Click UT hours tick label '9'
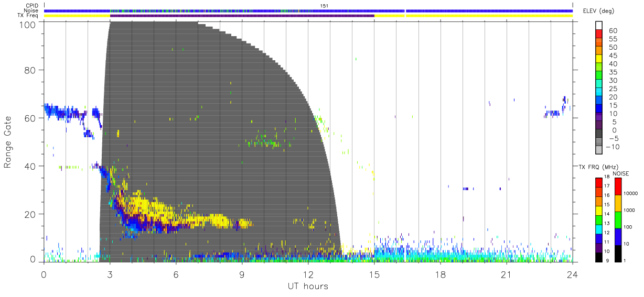 (x=242, y=274)
